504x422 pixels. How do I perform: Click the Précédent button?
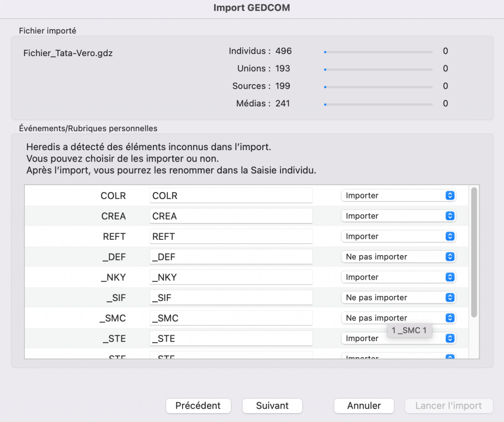[198, 406]
